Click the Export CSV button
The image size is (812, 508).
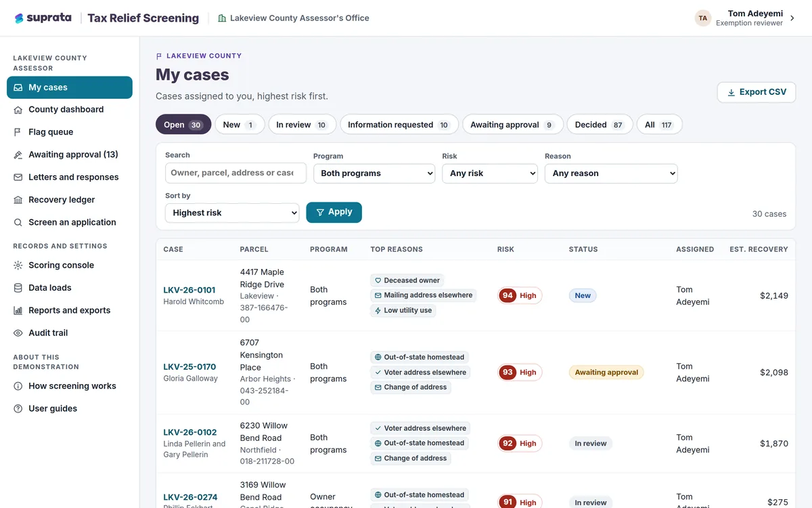[757, 92]
